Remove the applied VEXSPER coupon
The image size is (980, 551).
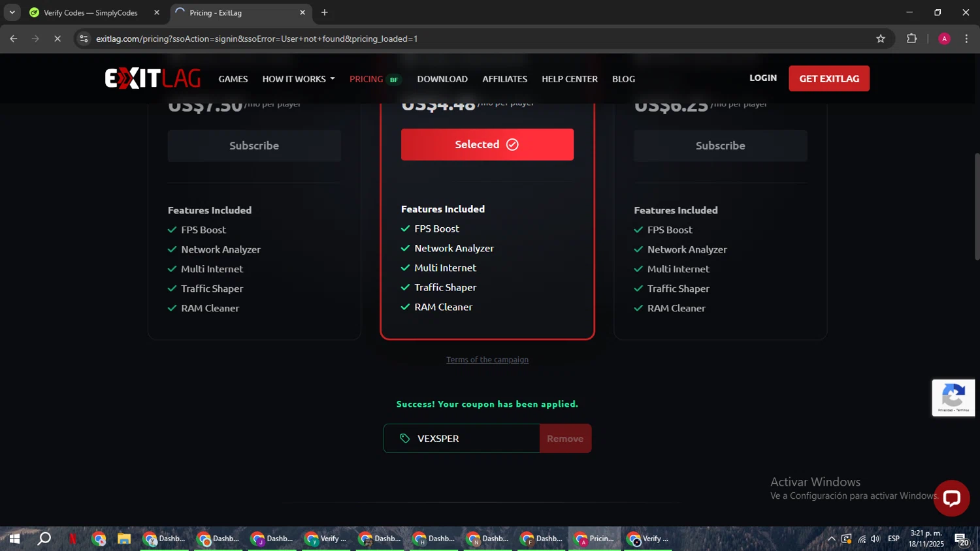[565, 438]
